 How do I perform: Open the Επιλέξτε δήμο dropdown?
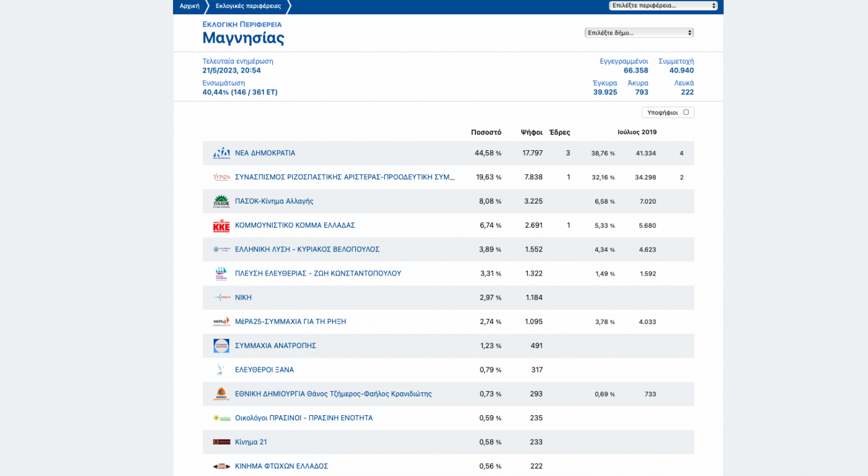pos(639,33)
